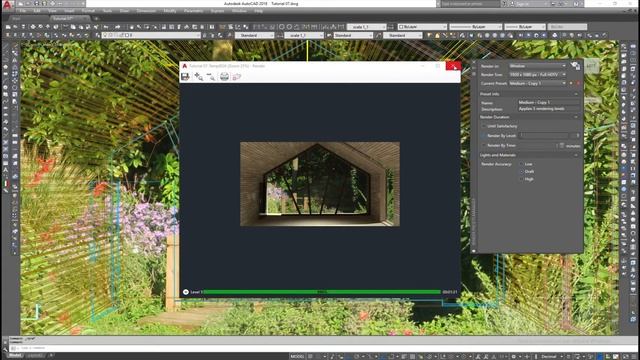Click the red delete preset icon
640x360 pixels.
pos(578,83)
